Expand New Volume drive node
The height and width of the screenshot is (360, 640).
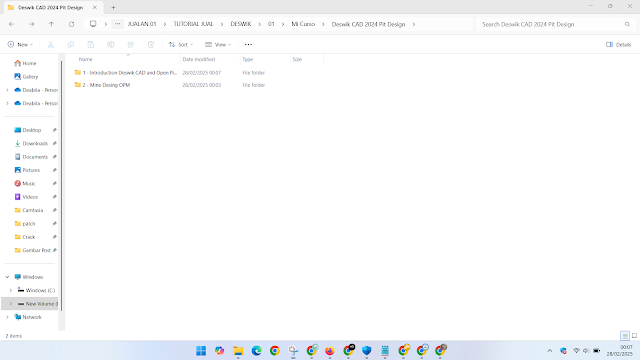pos(11,304)
